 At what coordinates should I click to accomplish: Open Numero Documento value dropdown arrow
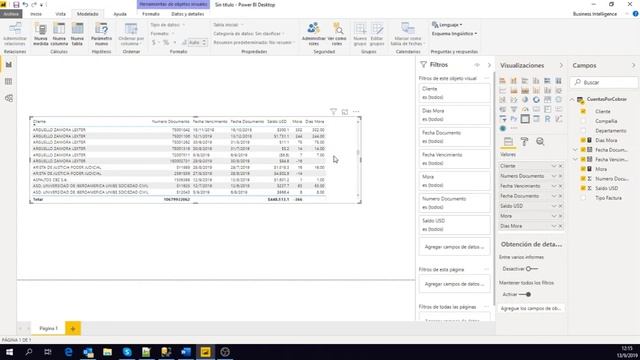554,176
